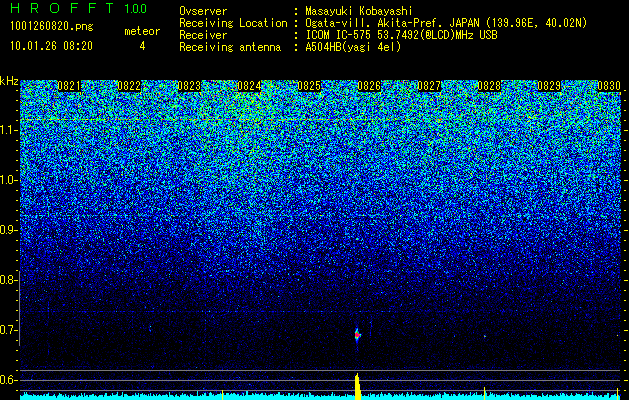Click the 0825 time marker
The width and height of the screenshot is (629, 400).
[309, 86]
